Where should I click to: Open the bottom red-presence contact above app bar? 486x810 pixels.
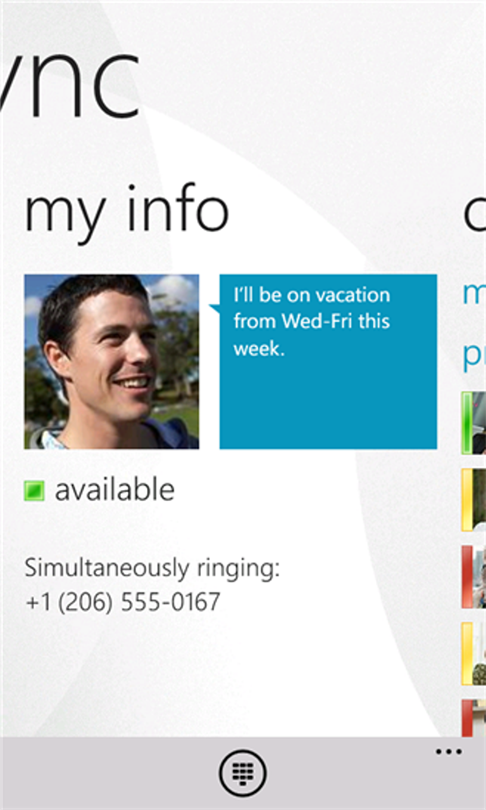[x=474, y=718]
